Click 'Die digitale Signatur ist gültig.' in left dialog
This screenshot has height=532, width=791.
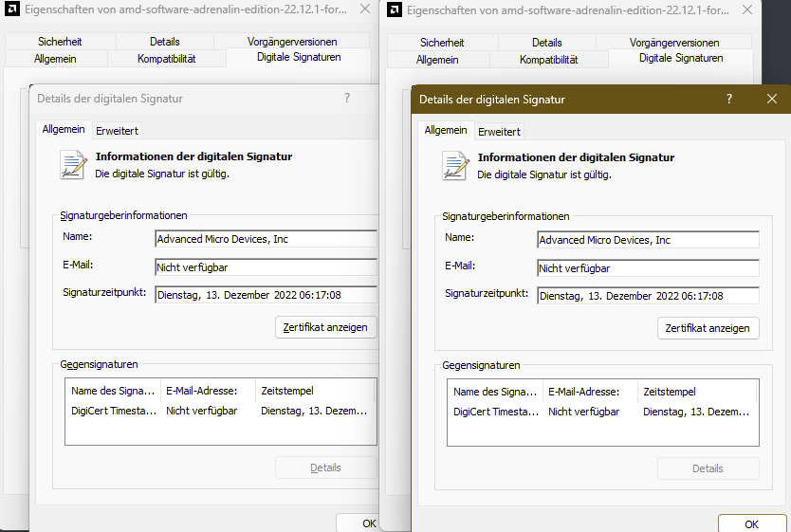[x=162, y=174]
